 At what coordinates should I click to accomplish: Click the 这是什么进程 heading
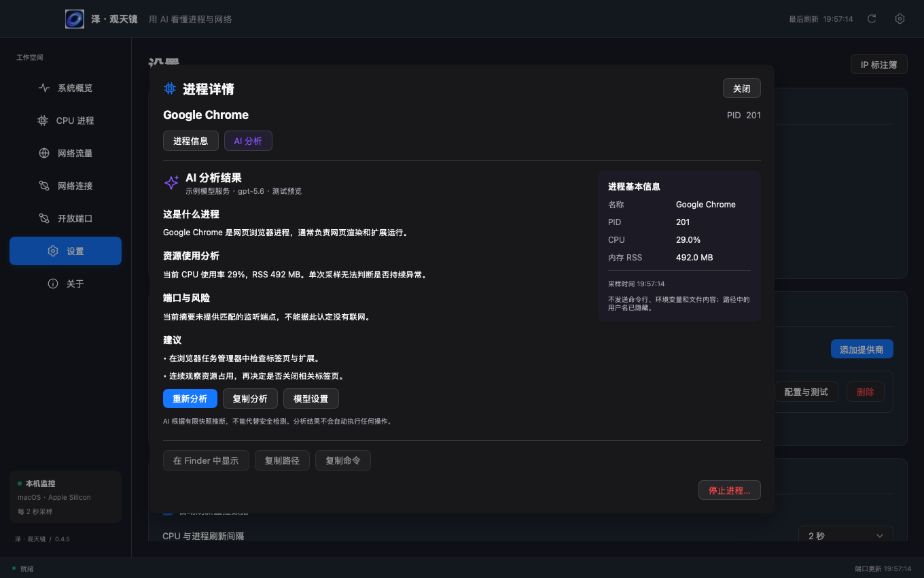click(x=191, y=214)
